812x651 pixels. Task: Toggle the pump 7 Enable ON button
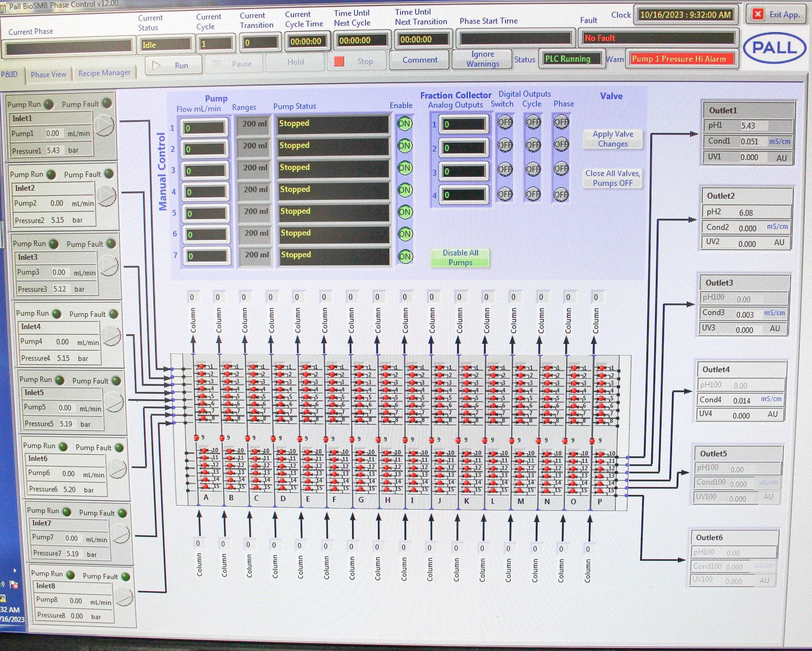405,256
